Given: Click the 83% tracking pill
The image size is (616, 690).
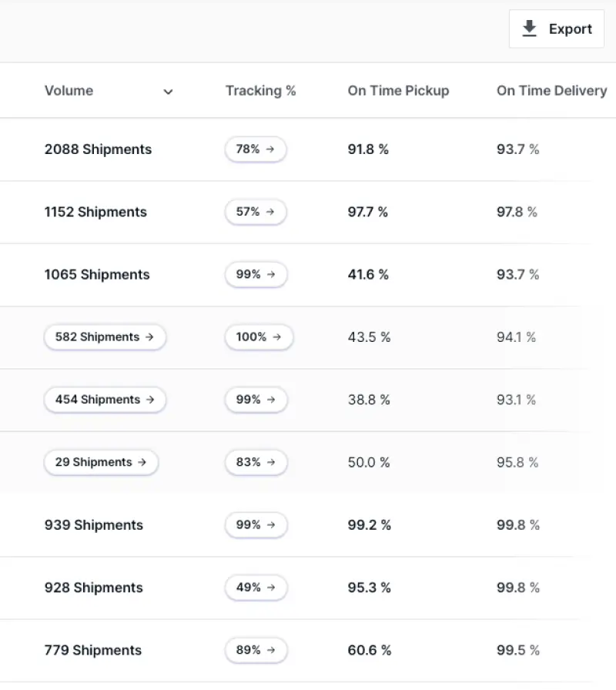Looking at the screenshot, I should (256, 463).
